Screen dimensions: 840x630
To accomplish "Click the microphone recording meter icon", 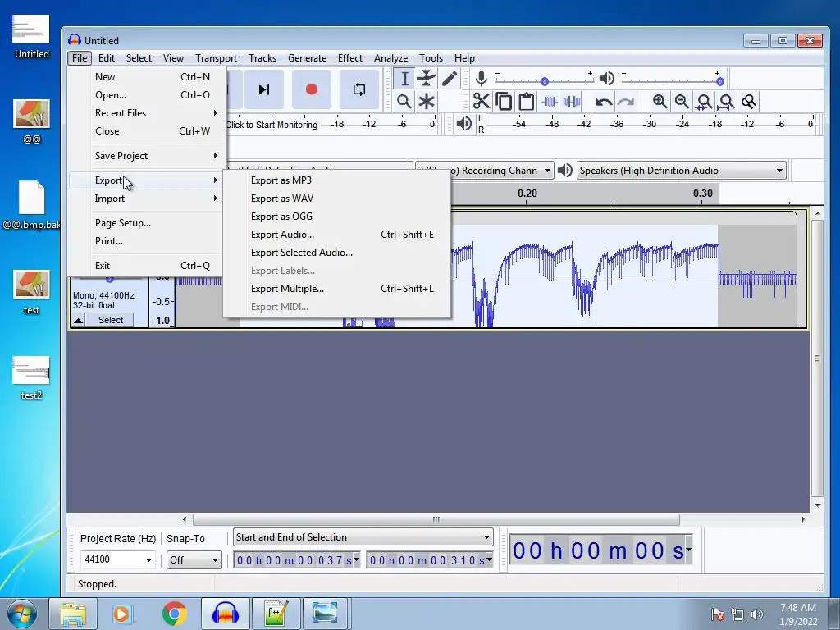I will point(481,79).
